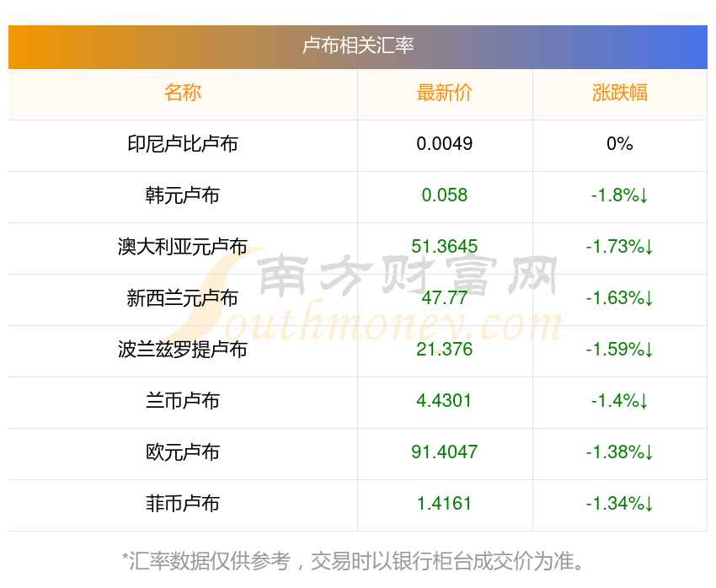
Task: Select the 印尼卢比卢布 row name
Action: [183, 144]
